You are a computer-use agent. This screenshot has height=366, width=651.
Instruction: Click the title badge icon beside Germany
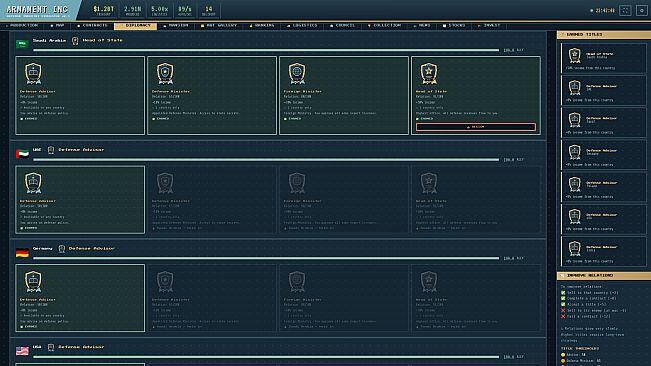61,249
